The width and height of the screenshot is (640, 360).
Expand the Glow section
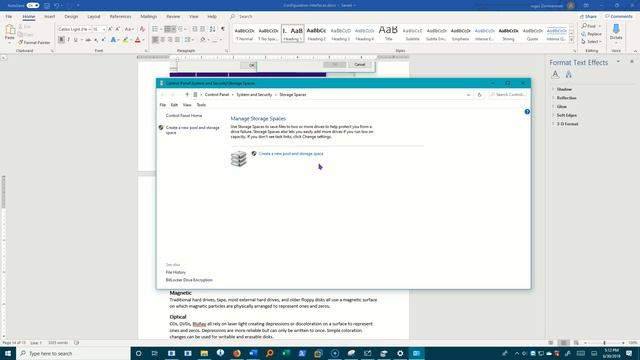[x=561, y=107]
